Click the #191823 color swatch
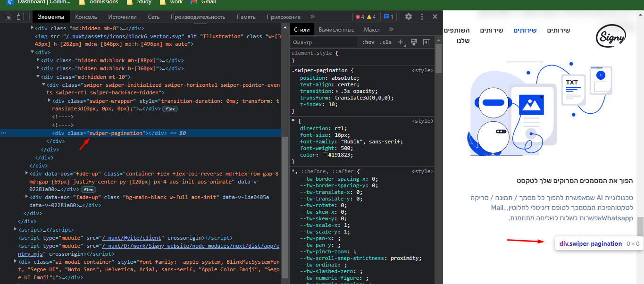The height and width of the screenshot is (284, 644). 325,155
